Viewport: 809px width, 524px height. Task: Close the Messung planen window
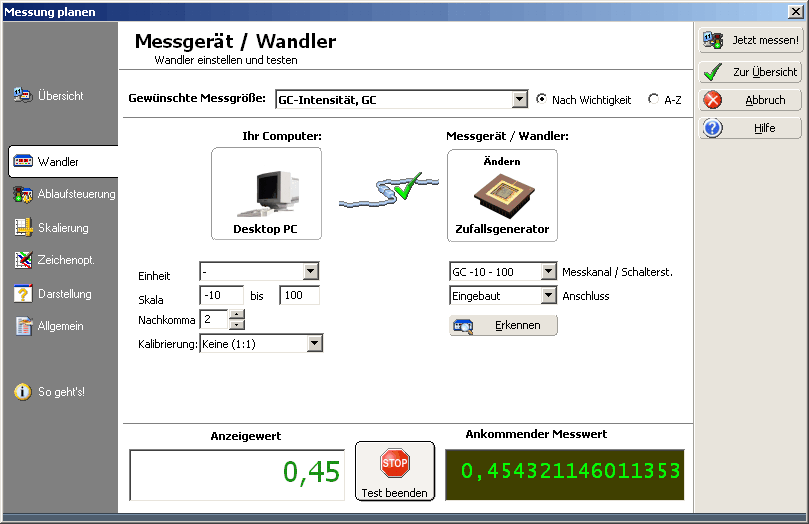795,11
